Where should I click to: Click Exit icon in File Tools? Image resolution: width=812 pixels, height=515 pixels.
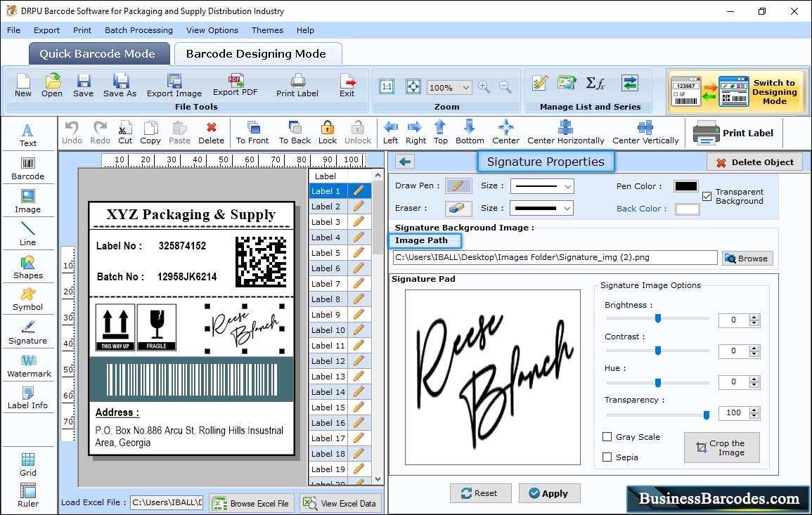[347, 86]
